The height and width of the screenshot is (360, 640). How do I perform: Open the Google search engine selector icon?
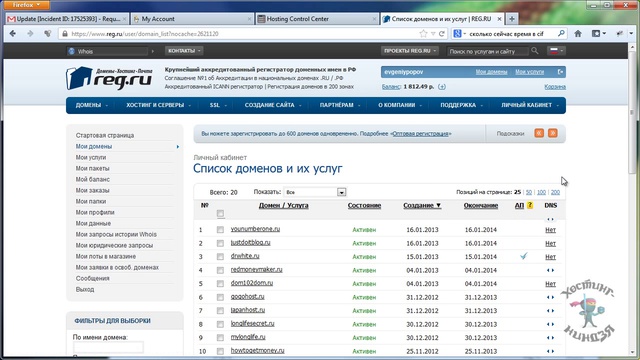(459, 34)
